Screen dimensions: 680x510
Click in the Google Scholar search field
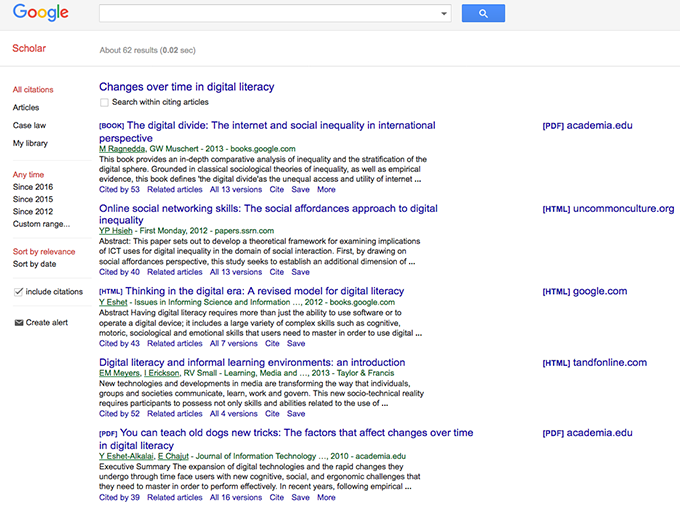[270, 14]
